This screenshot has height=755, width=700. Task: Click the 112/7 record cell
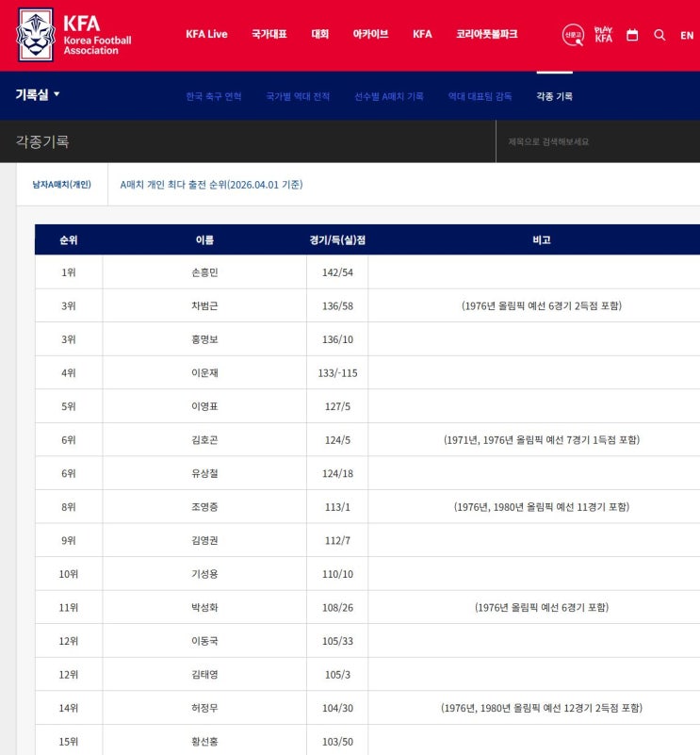[x=337, y=540]
